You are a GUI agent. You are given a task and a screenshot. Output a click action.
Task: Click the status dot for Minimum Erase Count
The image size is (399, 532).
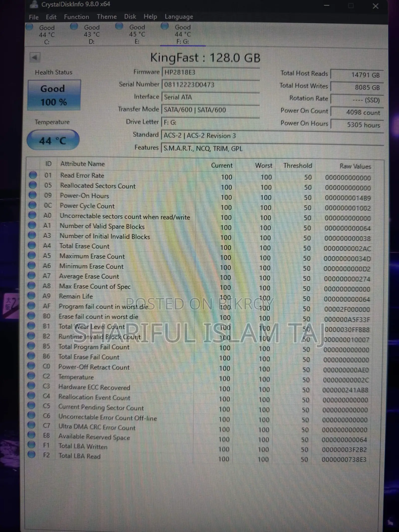(32, 265)
